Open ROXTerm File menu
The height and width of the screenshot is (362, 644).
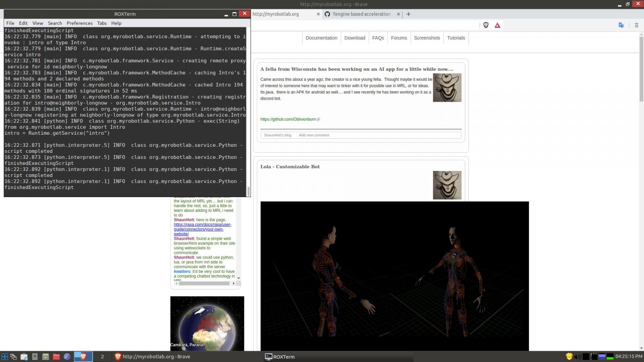pyautogui.click(x=10, y=23)
